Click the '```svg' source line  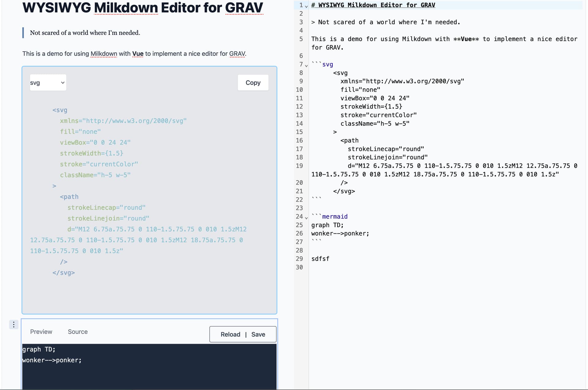tap(322, 65)
